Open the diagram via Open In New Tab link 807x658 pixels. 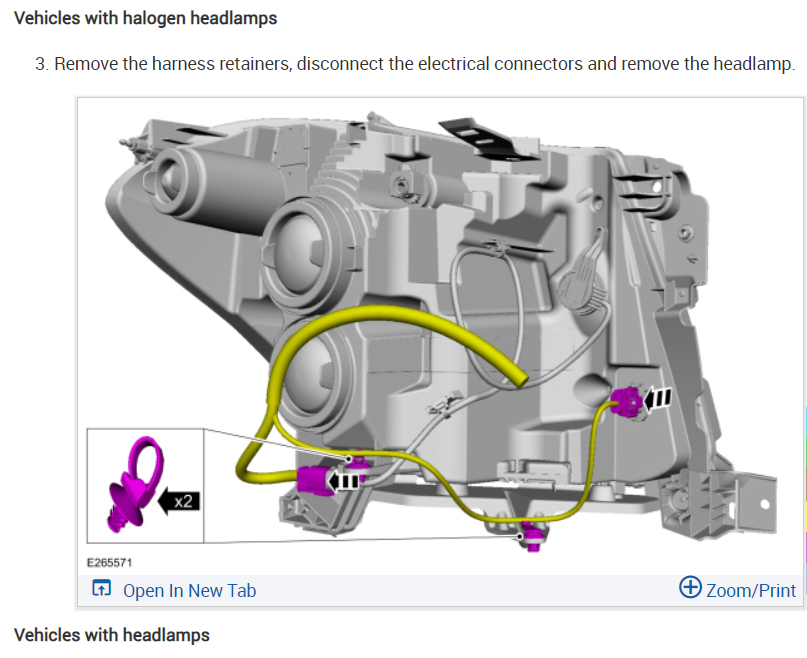189,591
